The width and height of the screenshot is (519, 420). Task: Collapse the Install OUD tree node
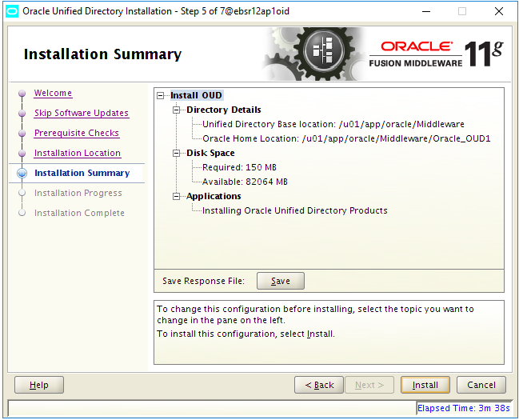pyautogui.click(x=161, y=96)
